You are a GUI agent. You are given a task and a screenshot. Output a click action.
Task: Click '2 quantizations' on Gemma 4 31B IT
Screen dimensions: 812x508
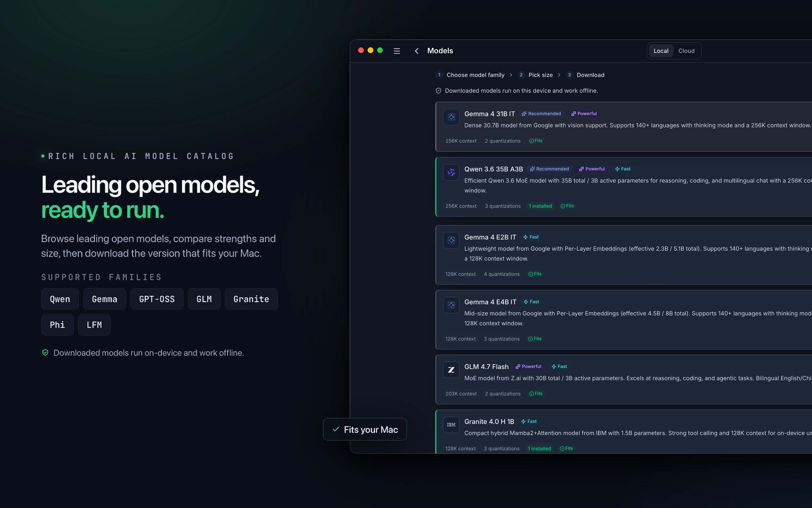[x=502, y=141]
